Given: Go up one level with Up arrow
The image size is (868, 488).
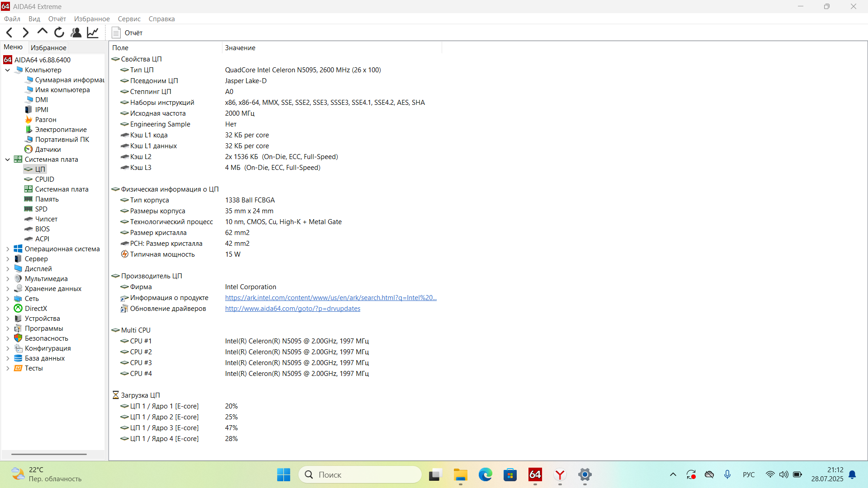Looking at the screenshot, I should (x=42, y=32).
